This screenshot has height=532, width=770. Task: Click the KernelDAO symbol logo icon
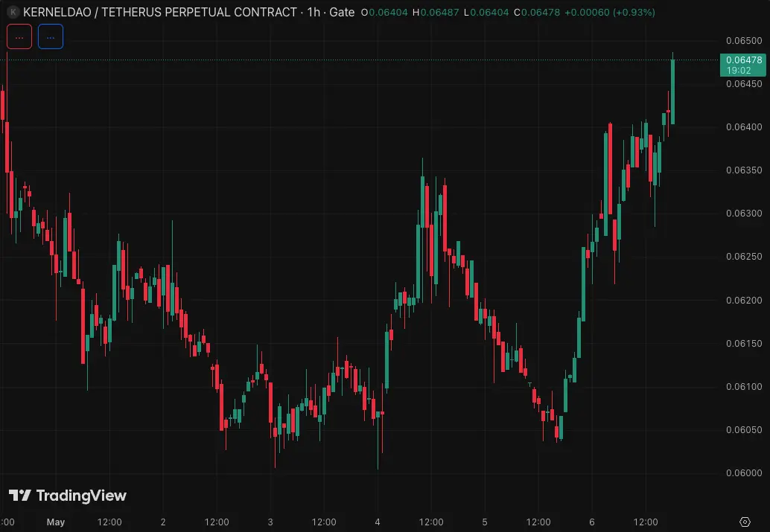13,12
